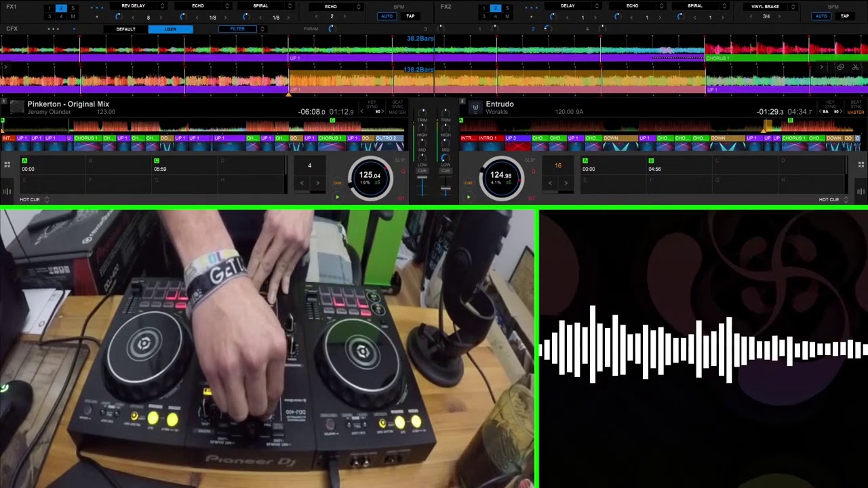The width and height of the screenshot is (868, 488).
Task: Click CFX PARAM knob
Action: (332, 28)
